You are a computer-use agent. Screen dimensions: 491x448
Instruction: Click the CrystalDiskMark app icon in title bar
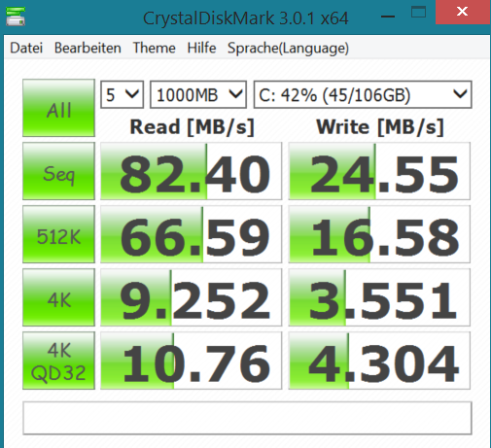[x=16, y=17]
